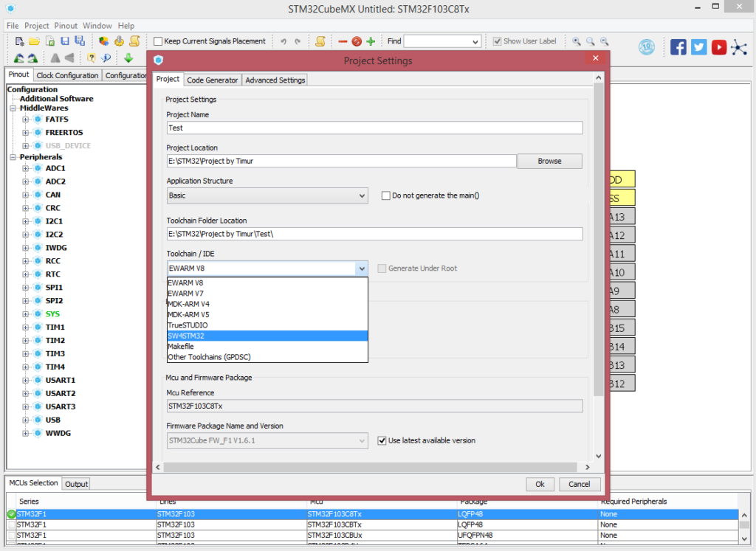Click the Project Location text field

tap(341, 162)
